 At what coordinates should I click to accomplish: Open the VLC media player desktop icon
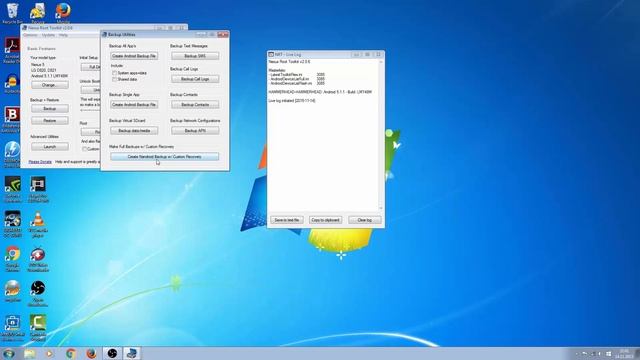38,224
